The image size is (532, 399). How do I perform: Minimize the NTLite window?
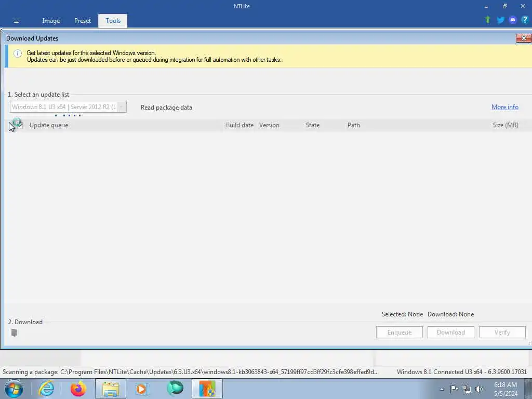click(x=486, y=6)
